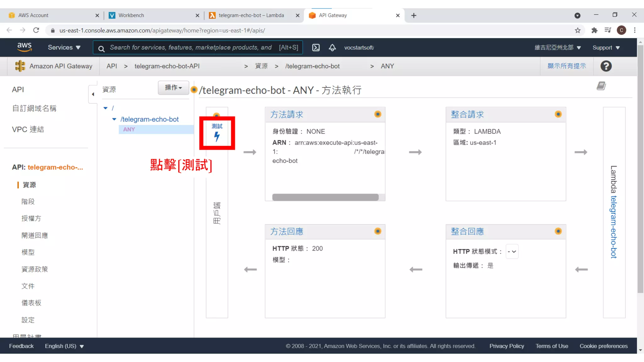Screen dimensions: 644x362
Task: Click the ARN horizontal scrollbar in 方法請求
Action: (x=325, y=197)
